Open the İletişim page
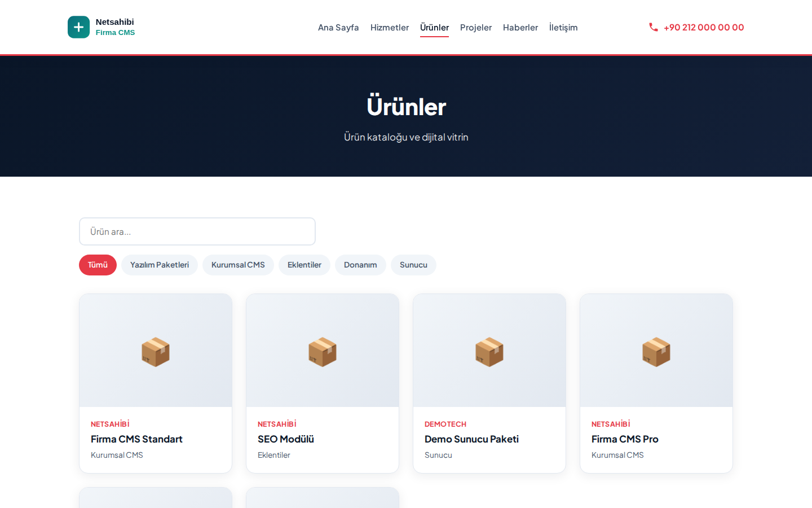This screenshot has width=812, height=508. click(563, 27)
